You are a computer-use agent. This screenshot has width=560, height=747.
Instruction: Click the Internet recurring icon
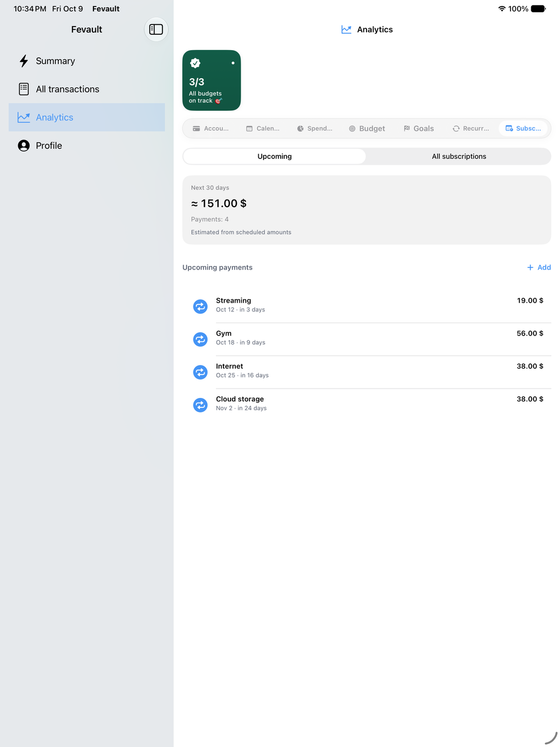pos(201,372)
